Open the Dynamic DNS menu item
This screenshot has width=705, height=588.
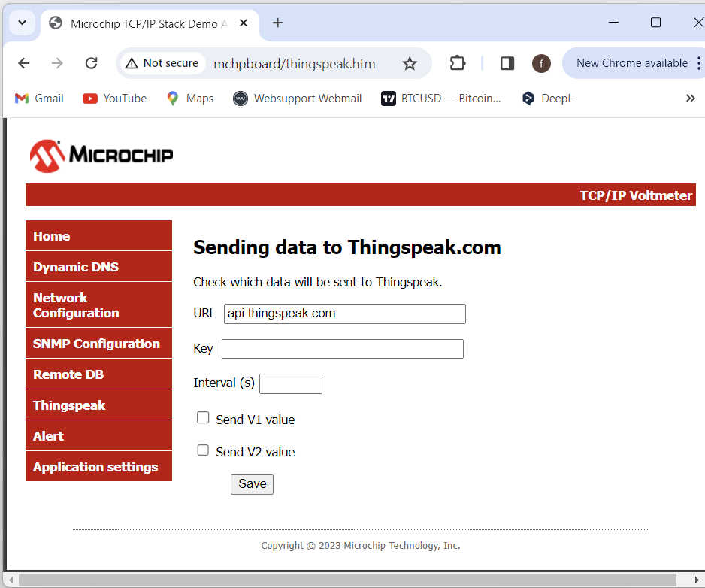pyautogui.click(x=99, y=267)
